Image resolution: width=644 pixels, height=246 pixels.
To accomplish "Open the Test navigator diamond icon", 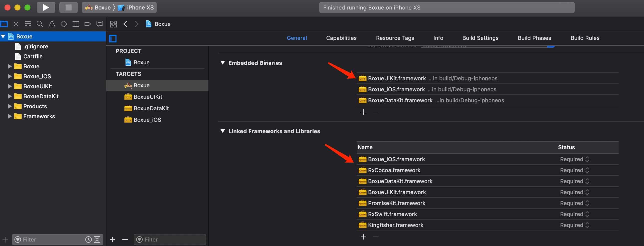I will pos(64,24).
